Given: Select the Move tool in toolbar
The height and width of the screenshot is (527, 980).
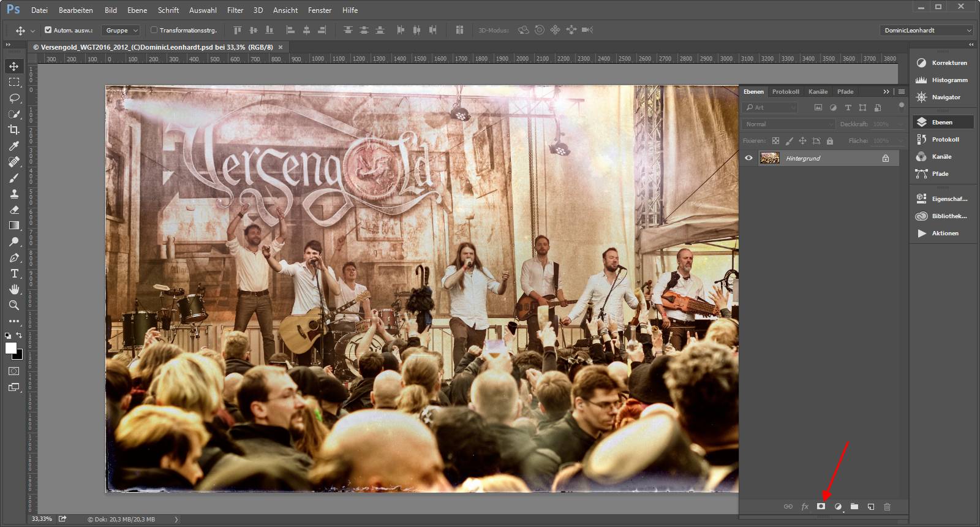Looking at the screenshot, I should [13, 66].
